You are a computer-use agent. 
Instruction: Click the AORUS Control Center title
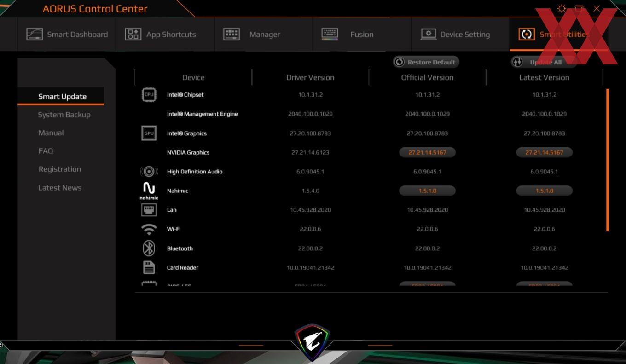click(x=95, y=9)
